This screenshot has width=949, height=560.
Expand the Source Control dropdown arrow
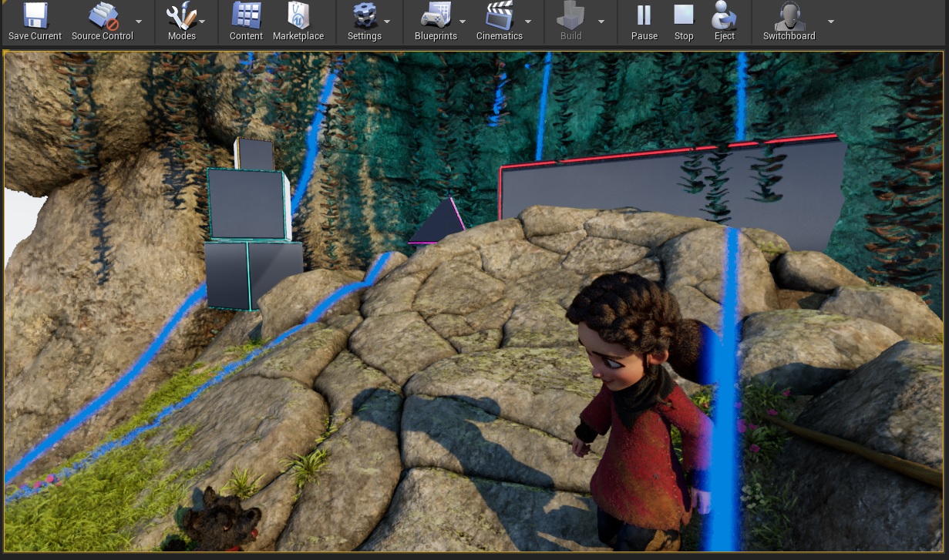click(x=139, y=22)
